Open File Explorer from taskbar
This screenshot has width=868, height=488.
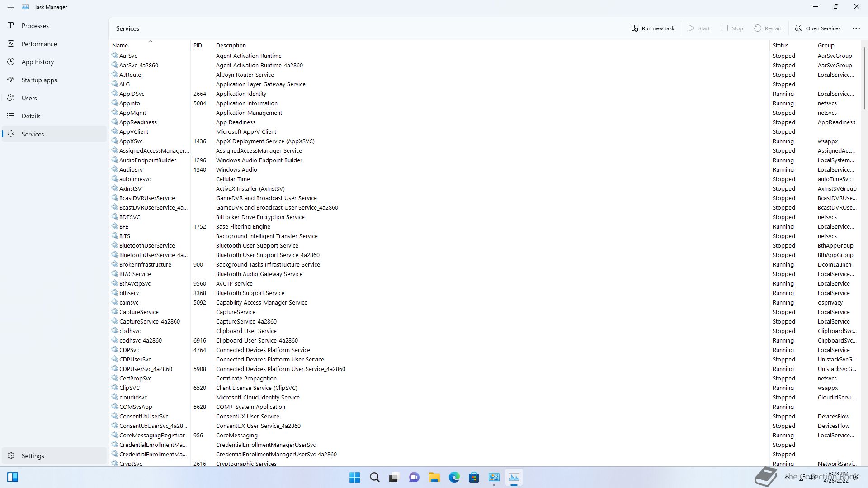[434, 477]
